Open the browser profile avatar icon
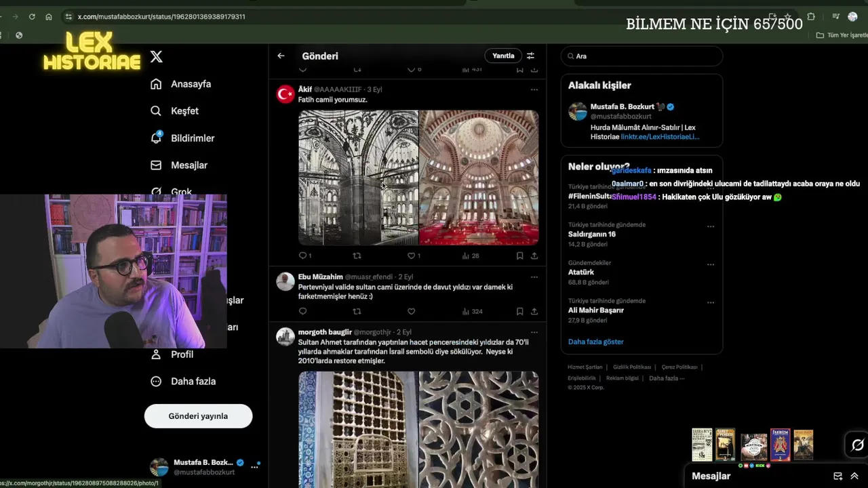 (852, 16)
